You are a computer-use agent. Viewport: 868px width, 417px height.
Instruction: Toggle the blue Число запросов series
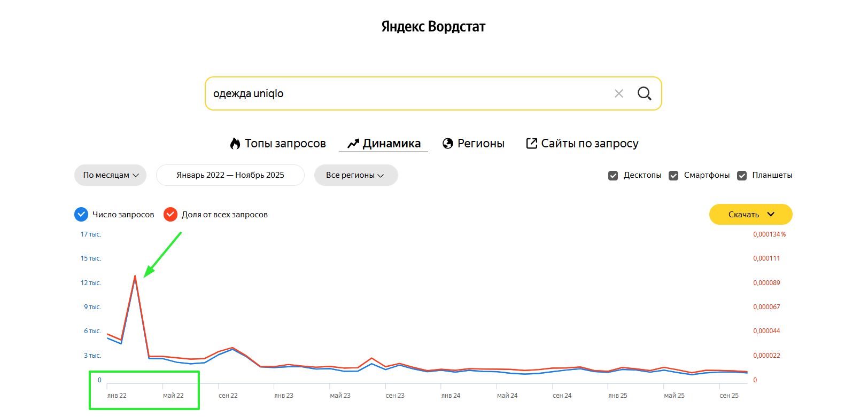point(81,214)
